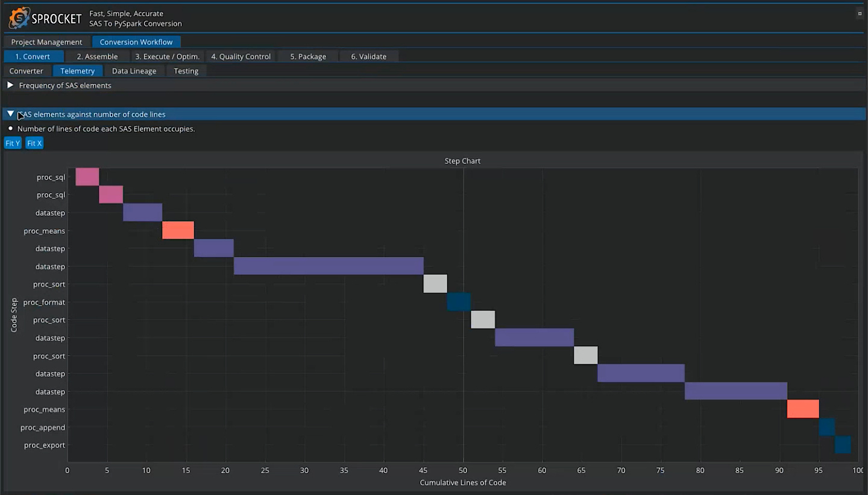This screenshot has width=868, height=495.
Task: Open the Project Management tab
Action: tap(46, 42)
